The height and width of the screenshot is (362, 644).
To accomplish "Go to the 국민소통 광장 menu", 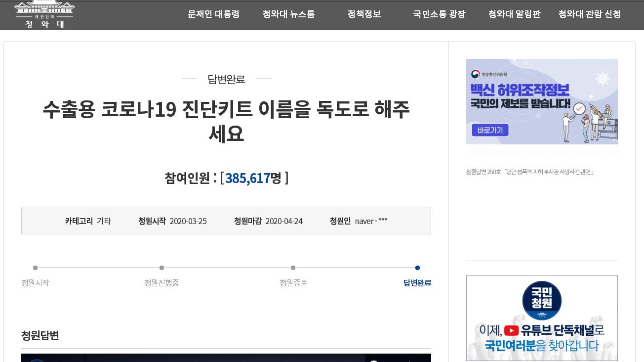I will coord(439,14).
